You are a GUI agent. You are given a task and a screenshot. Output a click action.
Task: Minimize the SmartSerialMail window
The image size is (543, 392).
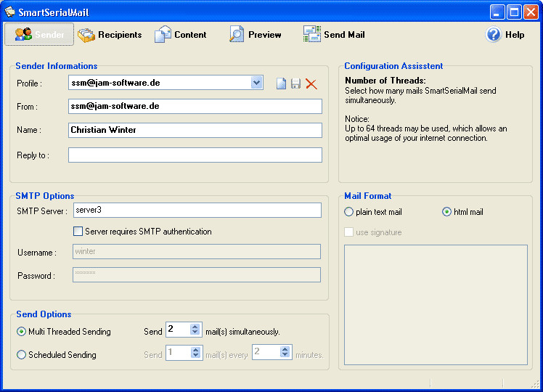(497, 12)
